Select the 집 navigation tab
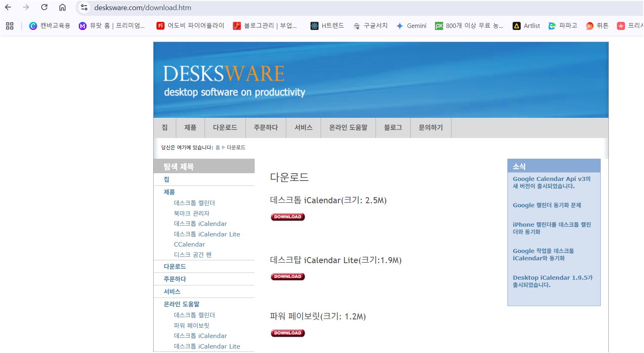The width and height of the screenshot is (644, 353). 165,128
